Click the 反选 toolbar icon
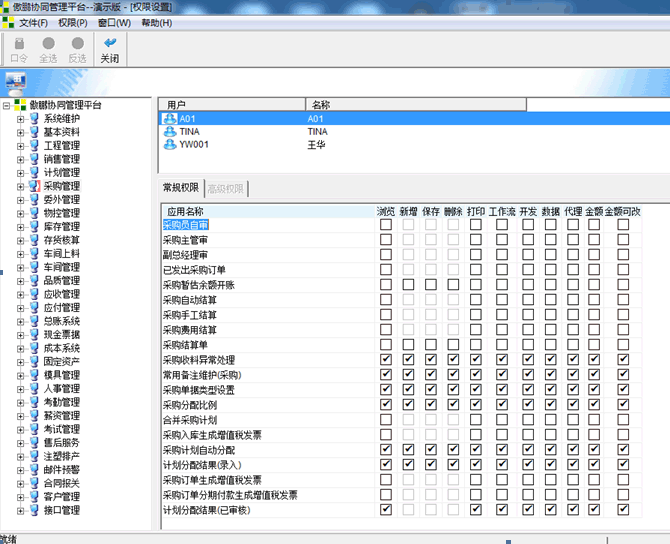The image size is (670, 544). [x=77, y=44]
